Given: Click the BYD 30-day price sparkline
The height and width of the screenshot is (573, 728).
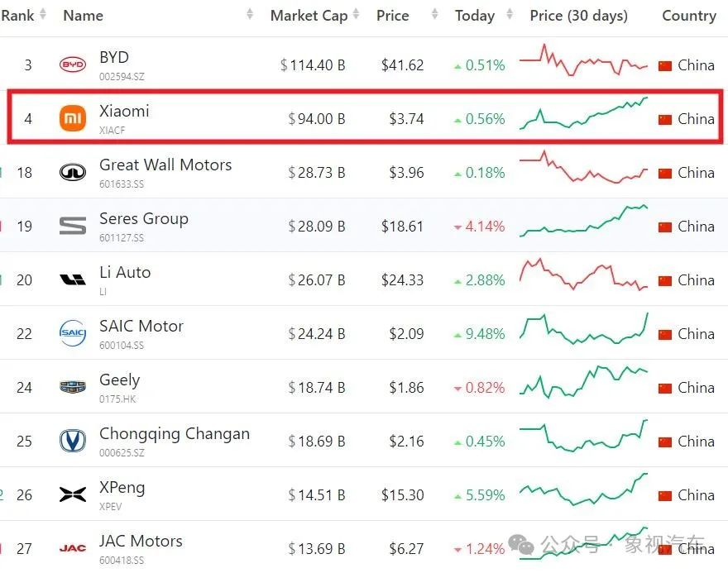Looking at the screenshot, I should [583, 61].
